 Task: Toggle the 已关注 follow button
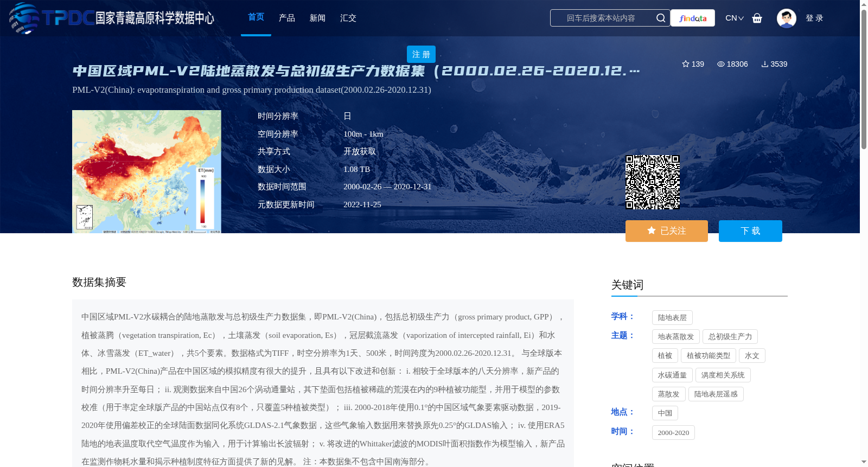click(x=667, y=231)
